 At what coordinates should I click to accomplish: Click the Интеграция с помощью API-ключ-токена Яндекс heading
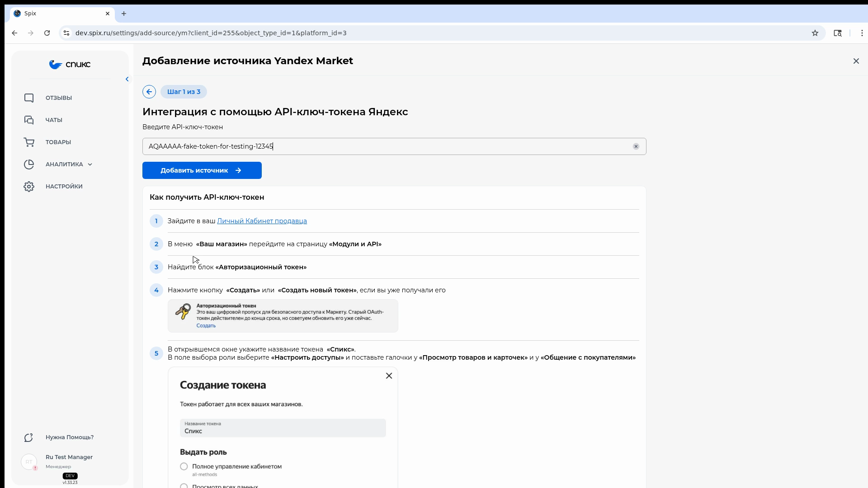(275, 112)
